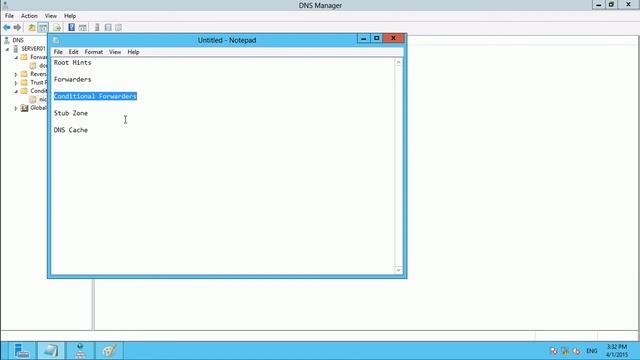Select the DNS root node icon
This screenshot has height=360, width=640.
pos(7,40)
